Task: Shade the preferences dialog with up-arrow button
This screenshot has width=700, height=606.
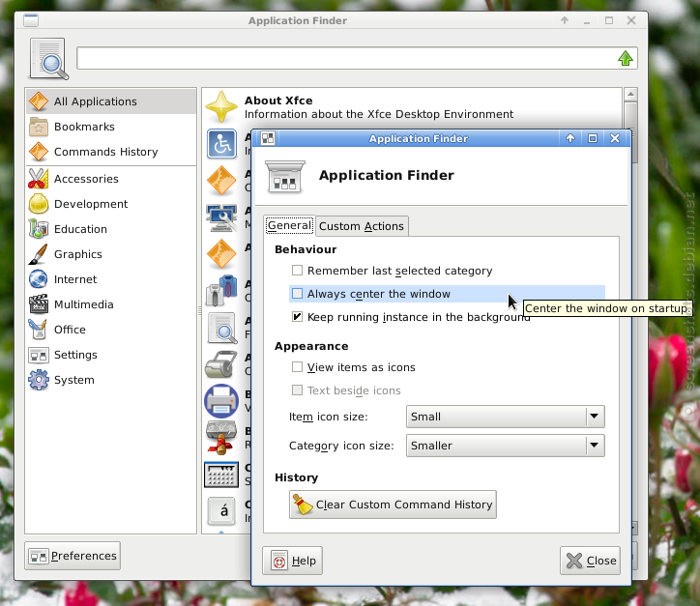Action: click(570, 138)
